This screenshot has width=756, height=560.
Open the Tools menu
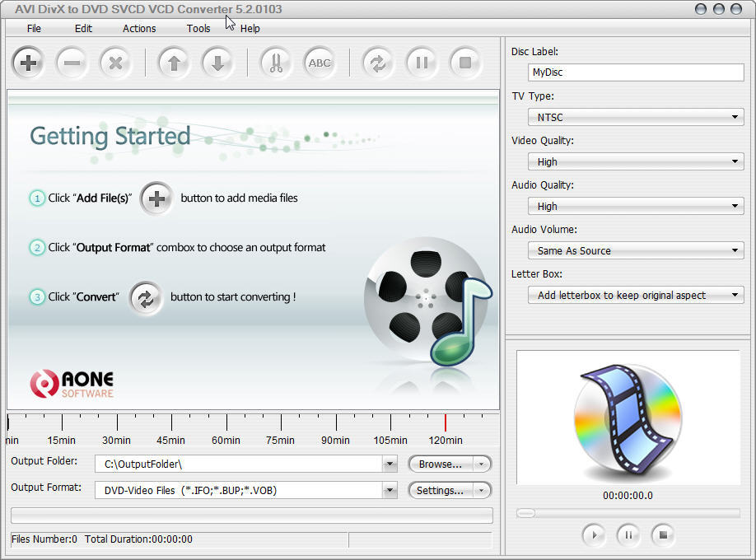click(198, 29)
